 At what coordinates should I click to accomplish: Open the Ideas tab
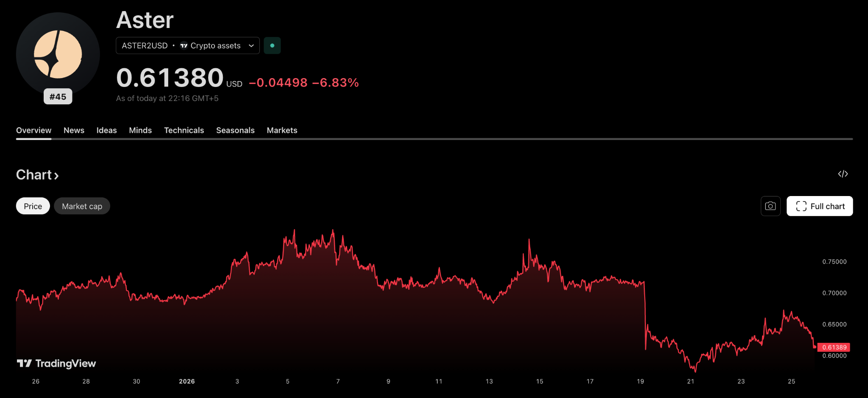coord(107,130)
